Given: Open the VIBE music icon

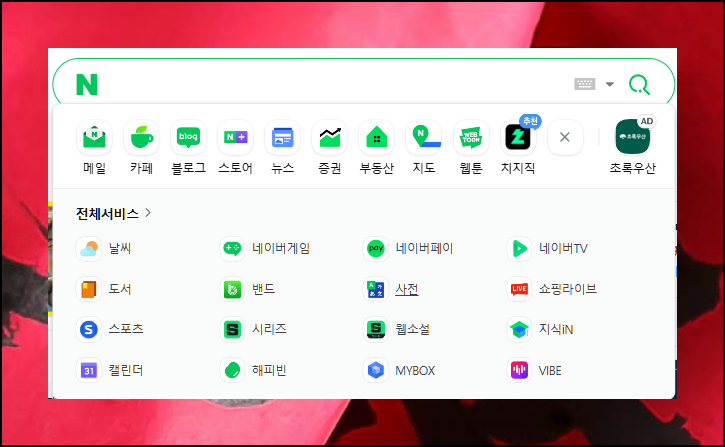Looking at the screenshot, I should 519,370.
